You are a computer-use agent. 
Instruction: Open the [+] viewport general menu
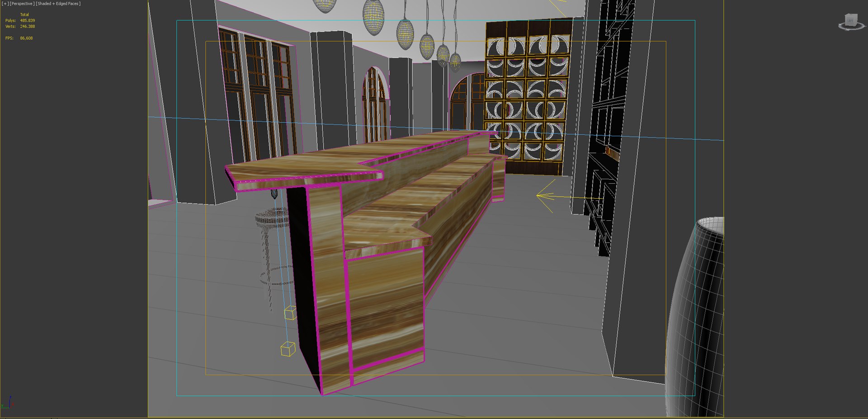pyautogui.click(x=5, y=4)
